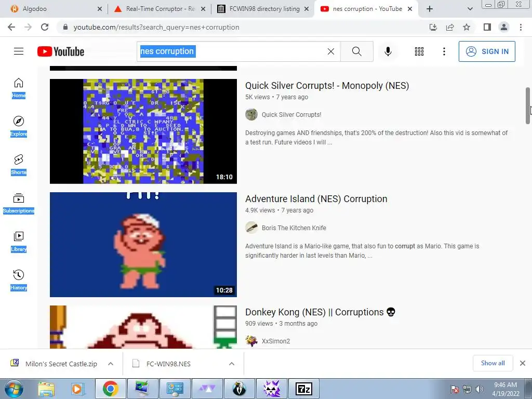This screenshot has width=532, height=399.
Task: Toggle Chrome side panel icon
Action: 487,27
